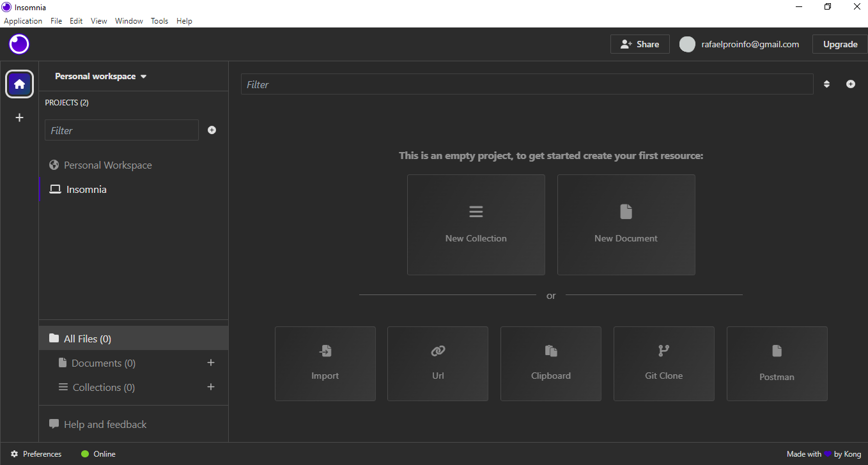The height and width of the screenshot is (465, 868).
Task: Open the Tools menu
Action: pyautogui.click(x=160, y=21)
